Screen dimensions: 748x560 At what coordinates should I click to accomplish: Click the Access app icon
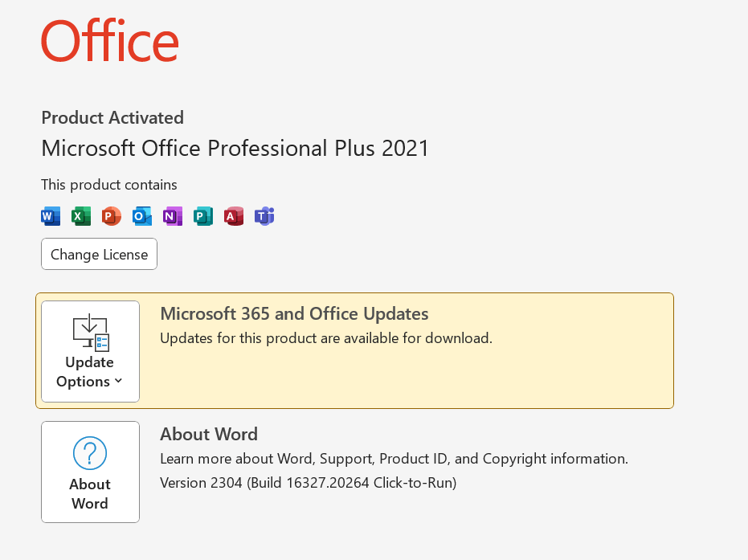(234, 216)
